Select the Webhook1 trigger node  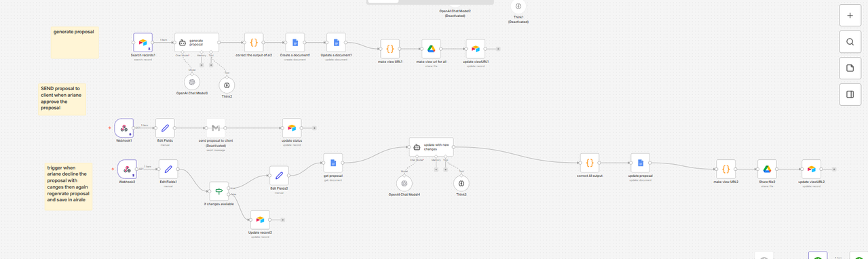(x=124, y=127)
